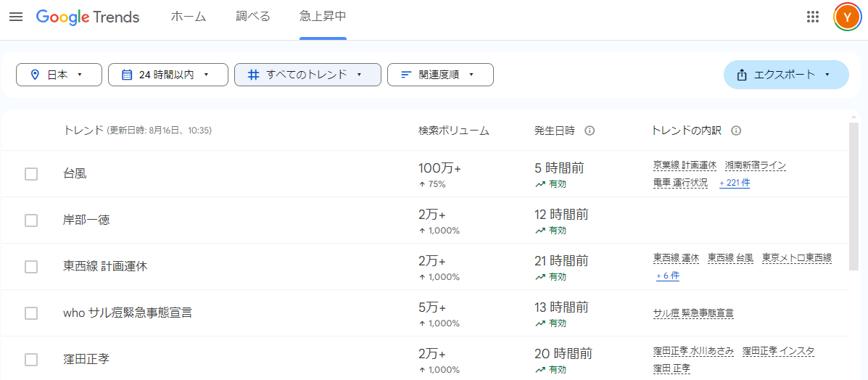Show the +221 件 more breakdown link
This screenshot has width=868, height=380.
[x=735, y=183]
